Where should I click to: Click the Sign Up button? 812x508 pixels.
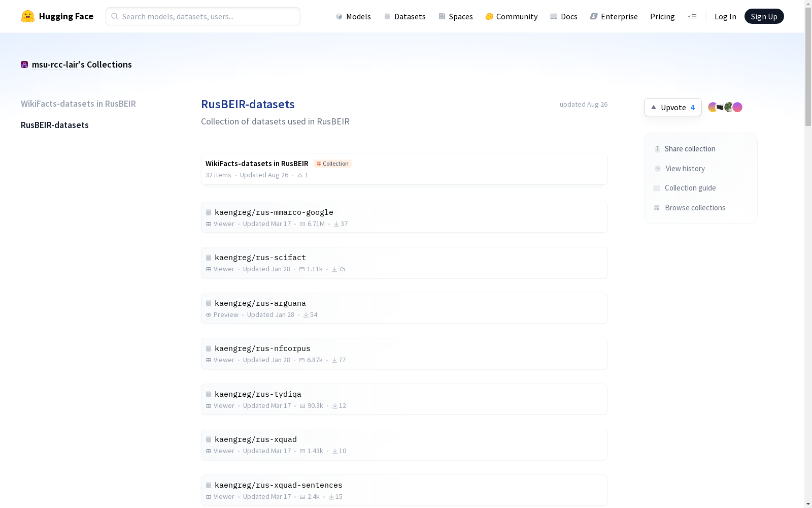click(764, 16)
